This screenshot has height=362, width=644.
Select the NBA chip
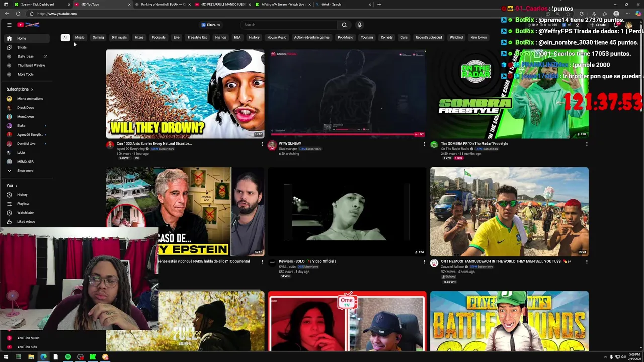tap(237, 37)
